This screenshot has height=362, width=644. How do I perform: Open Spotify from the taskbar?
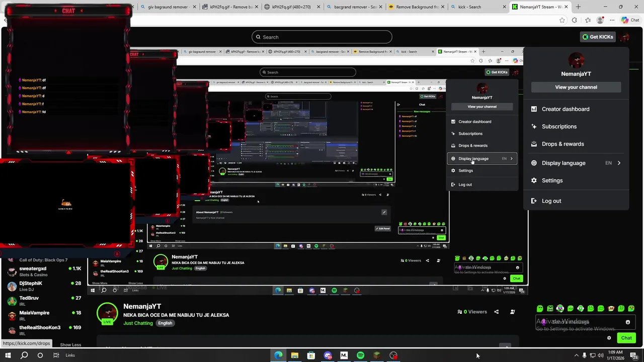361,355
